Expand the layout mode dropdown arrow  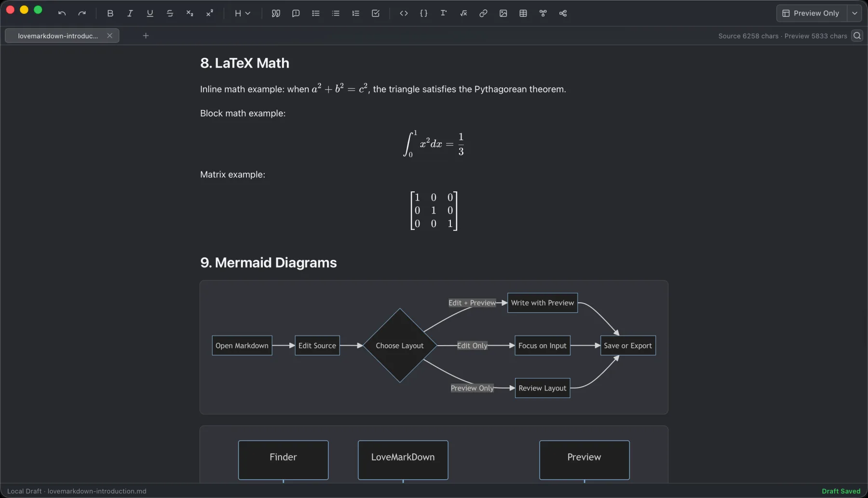(x=854, y=13)
